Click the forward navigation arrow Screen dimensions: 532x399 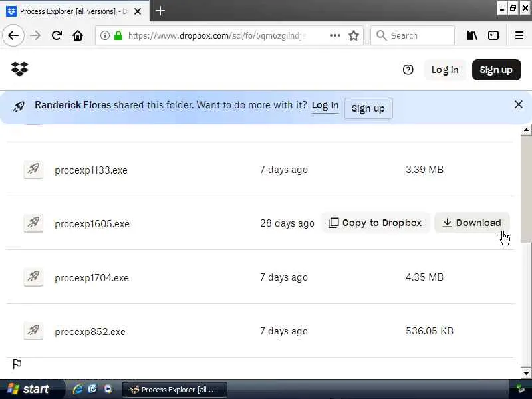click(35, 35)
